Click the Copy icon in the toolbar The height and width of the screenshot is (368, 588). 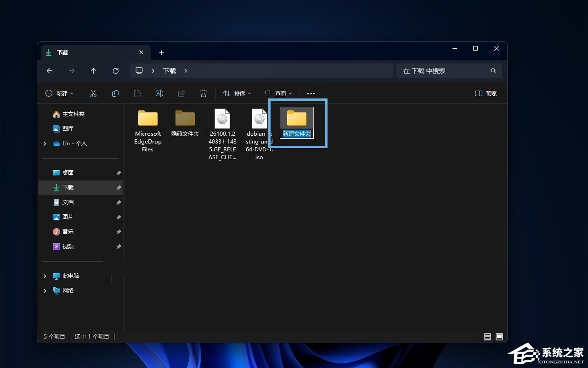[x=115, y=93]
